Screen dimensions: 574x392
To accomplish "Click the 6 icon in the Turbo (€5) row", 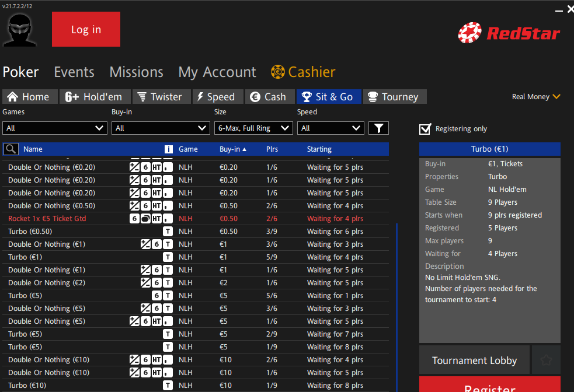I will 156,296.
